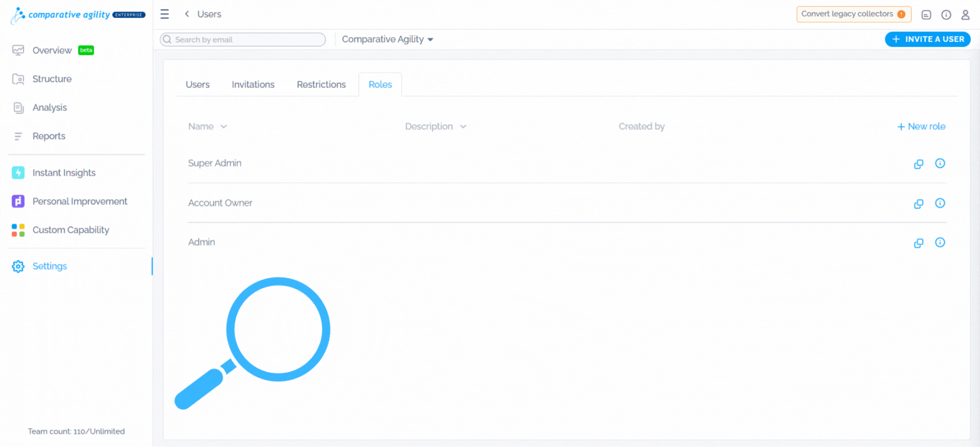View Admin role info
This screenshot has height=447, width=980.
tap(940, 242)
